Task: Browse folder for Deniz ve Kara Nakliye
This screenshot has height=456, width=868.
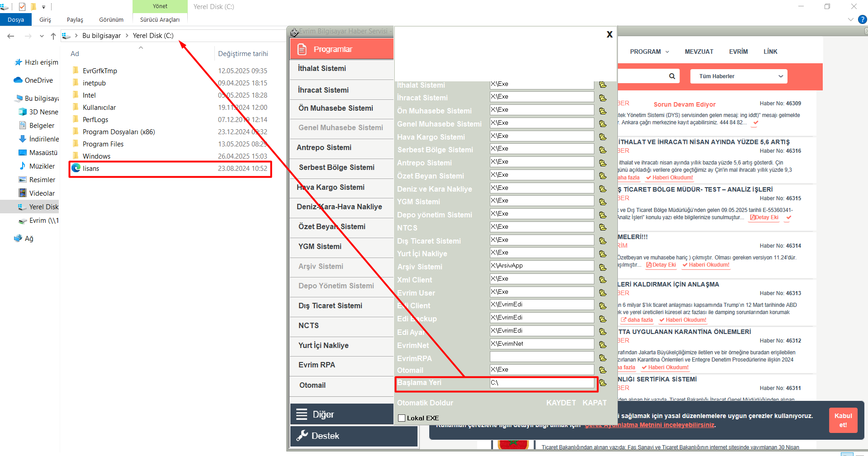Action: (x=602, y=188)
